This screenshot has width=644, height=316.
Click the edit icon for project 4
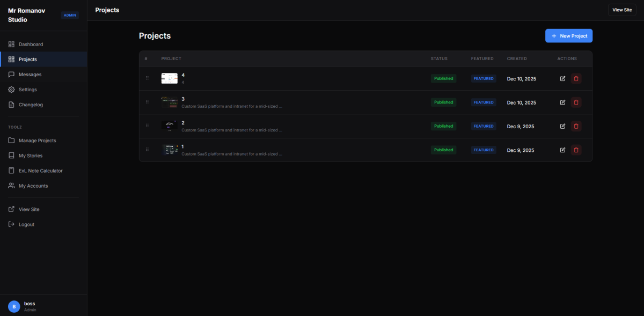pyautogui.click(x=562, y=78)
